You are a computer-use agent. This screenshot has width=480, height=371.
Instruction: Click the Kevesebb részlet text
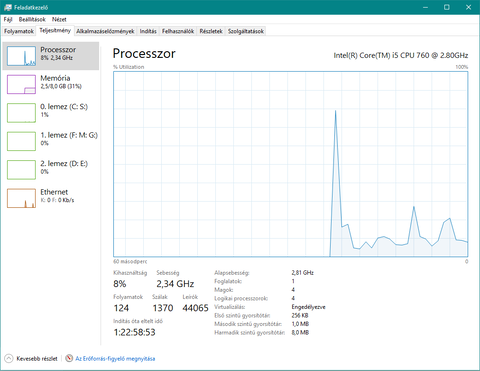click(37, 359)
